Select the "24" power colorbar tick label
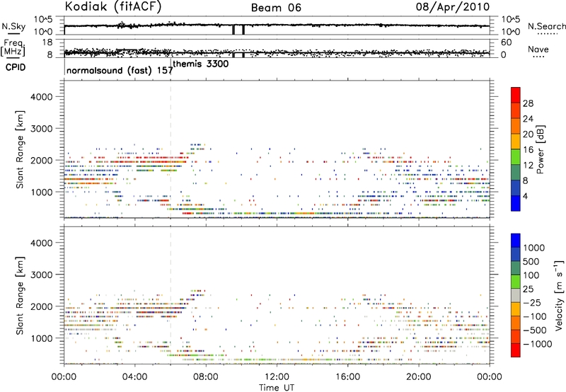 tap(528, 119)
